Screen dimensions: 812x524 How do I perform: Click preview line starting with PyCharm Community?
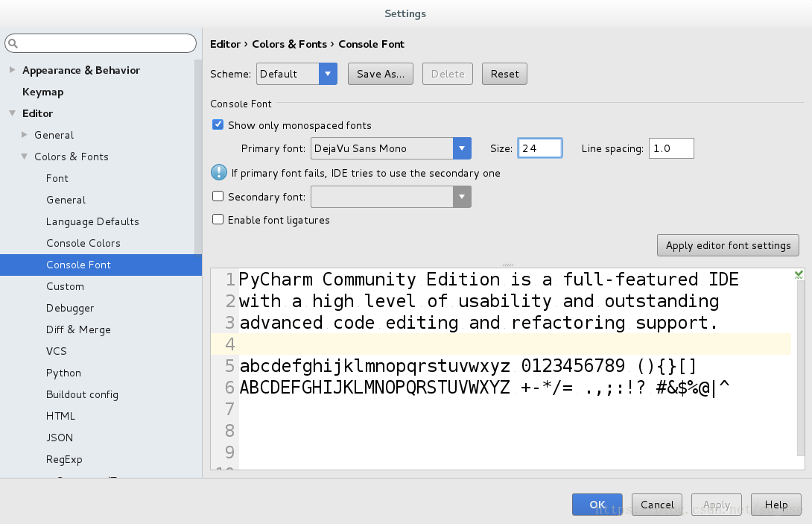coord(489,280)
